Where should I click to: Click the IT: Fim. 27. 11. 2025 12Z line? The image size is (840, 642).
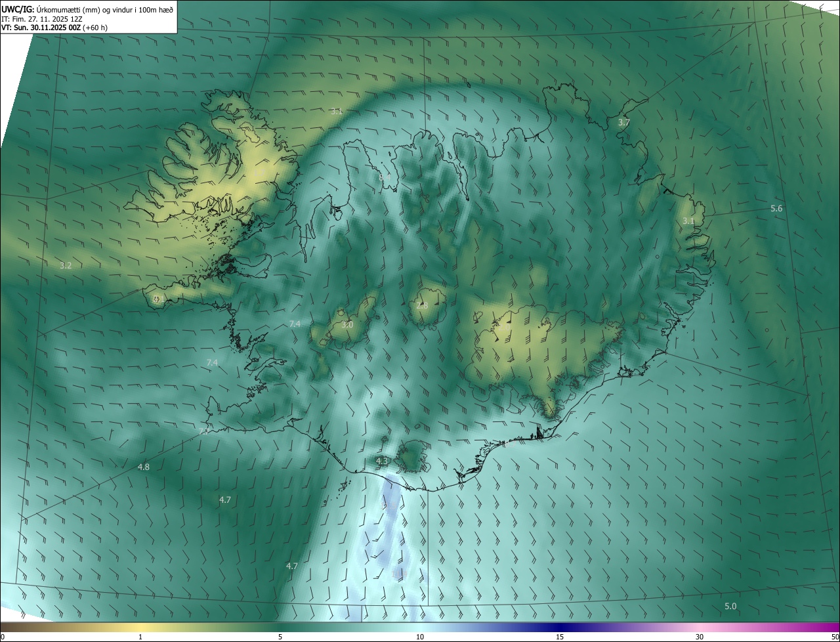tap(41, 18)
